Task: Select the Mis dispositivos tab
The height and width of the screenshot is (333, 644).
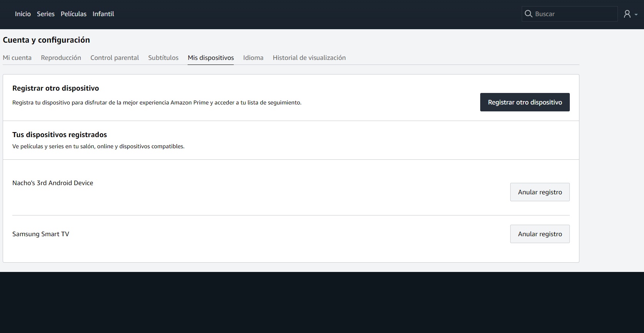Action: pyautogui.click(x=211, y=58)
